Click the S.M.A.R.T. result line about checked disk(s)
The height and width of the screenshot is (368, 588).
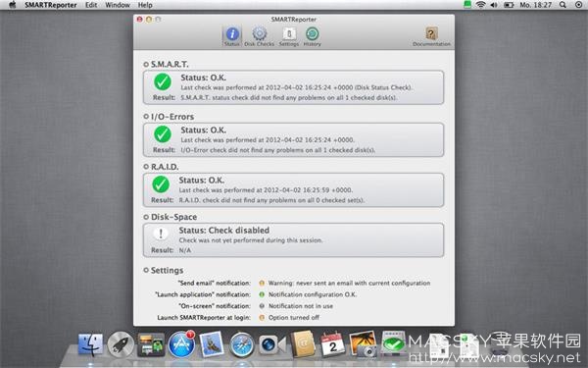[289, 97]
